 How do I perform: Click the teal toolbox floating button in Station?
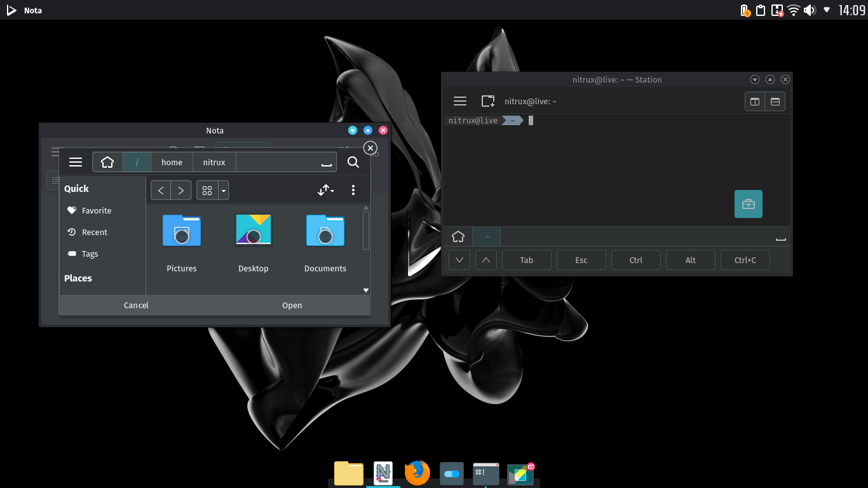coord(749,204)
